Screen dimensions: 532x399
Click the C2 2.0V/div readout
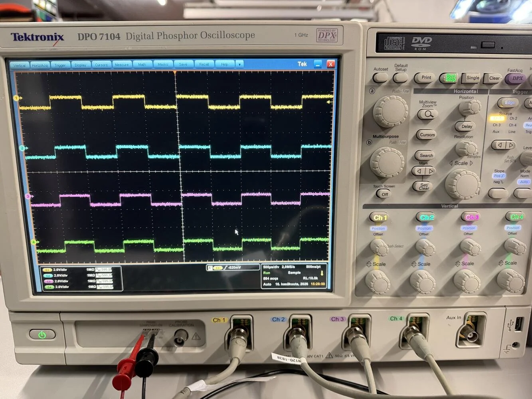coord(55,275)
